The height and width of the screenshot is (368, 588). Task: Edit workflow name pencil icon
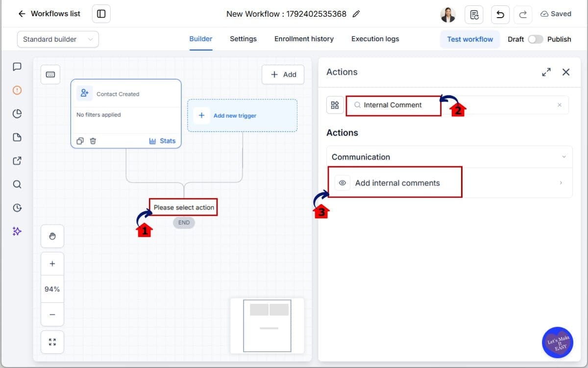(x=356, y=14)
